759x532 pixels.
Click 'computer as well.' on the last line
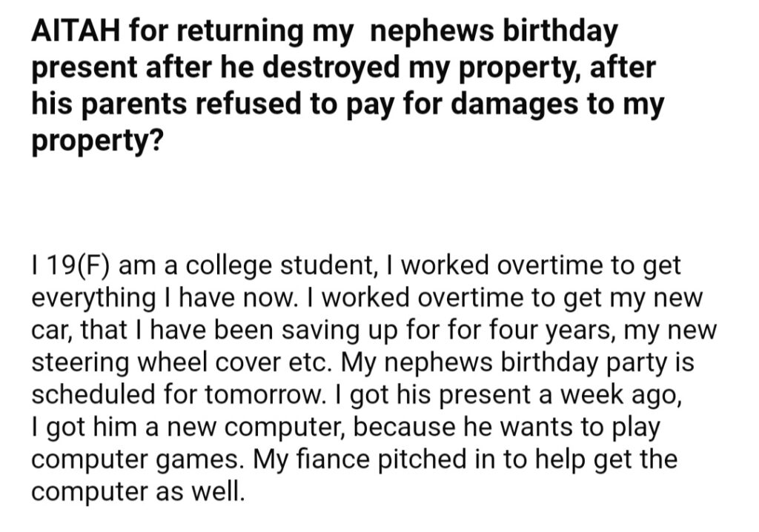point(138,492)
